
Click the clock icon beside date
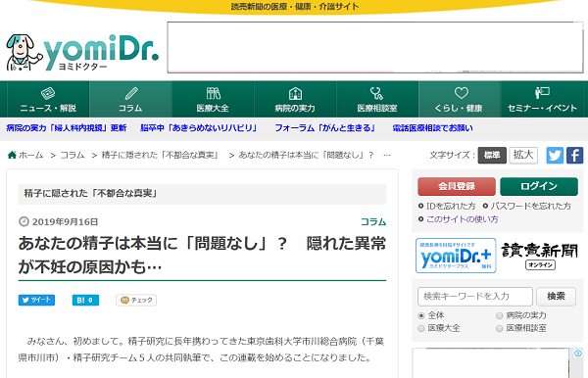pyautogui.click(x=24, y=221)
